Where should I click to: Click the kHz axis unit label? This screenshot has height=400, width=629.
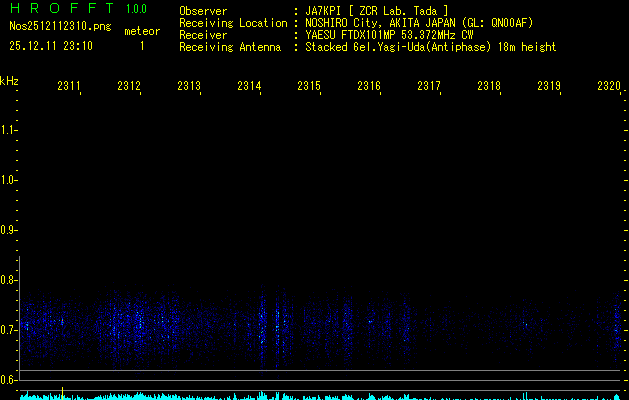click(x=9, y=80)
